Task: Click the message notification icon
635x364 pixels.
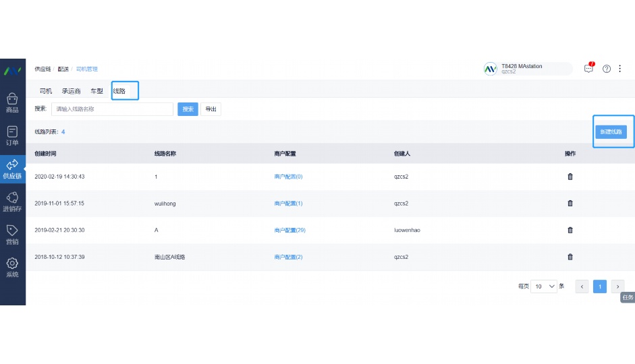Action: [589, 68]
